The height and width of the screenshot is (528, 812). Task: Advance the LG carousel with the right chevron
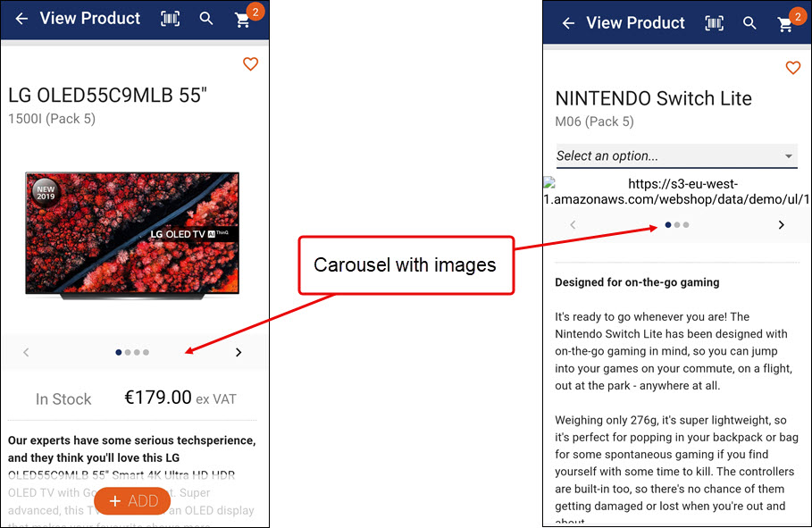click(239, 352)
